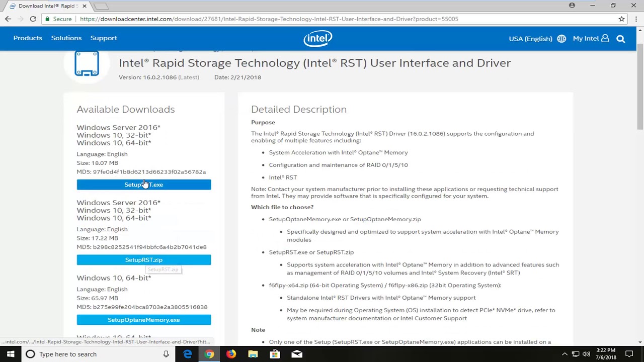This screenshot has height=362, width=644.
Task: Open the Support menu
Action: (x=104, y=38)
